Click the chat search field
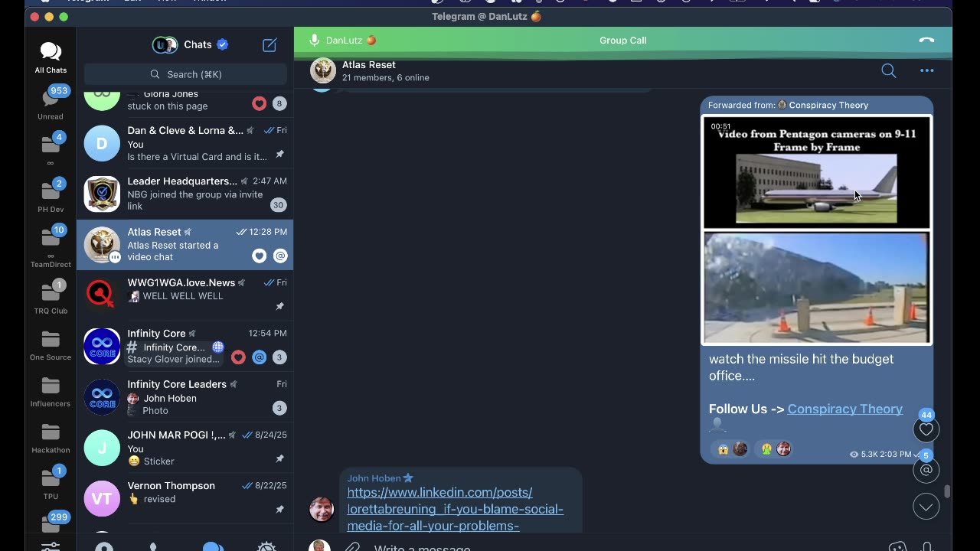This screenshot has width=980, height=551. pyautogui.click(x=185, y=74)
